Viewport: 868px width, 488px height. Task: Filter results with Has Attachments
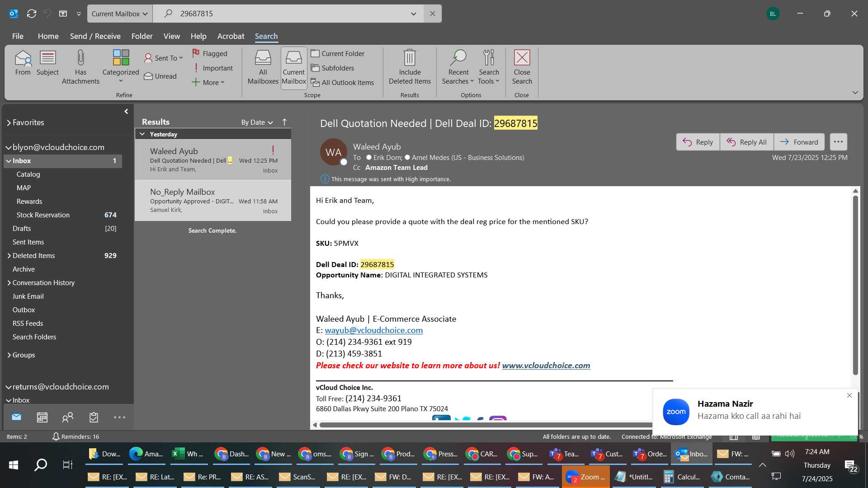click(80, 67)
